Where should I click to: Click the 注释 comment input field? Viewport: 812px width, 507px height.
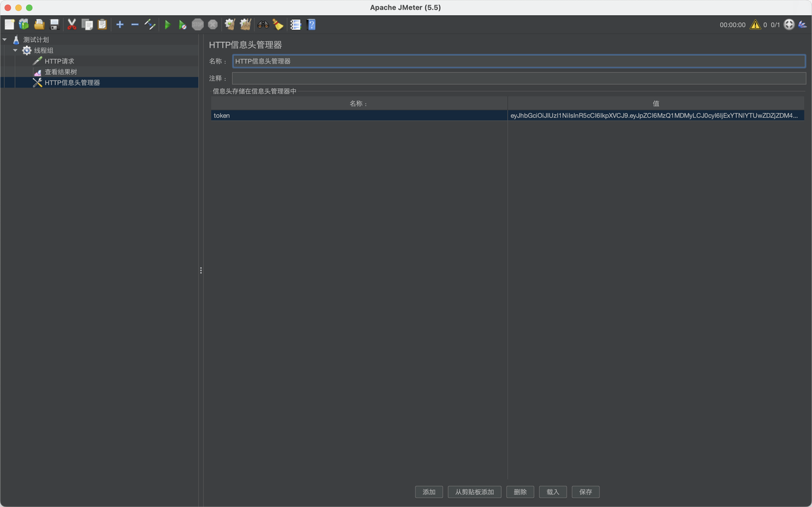point(519,78)
